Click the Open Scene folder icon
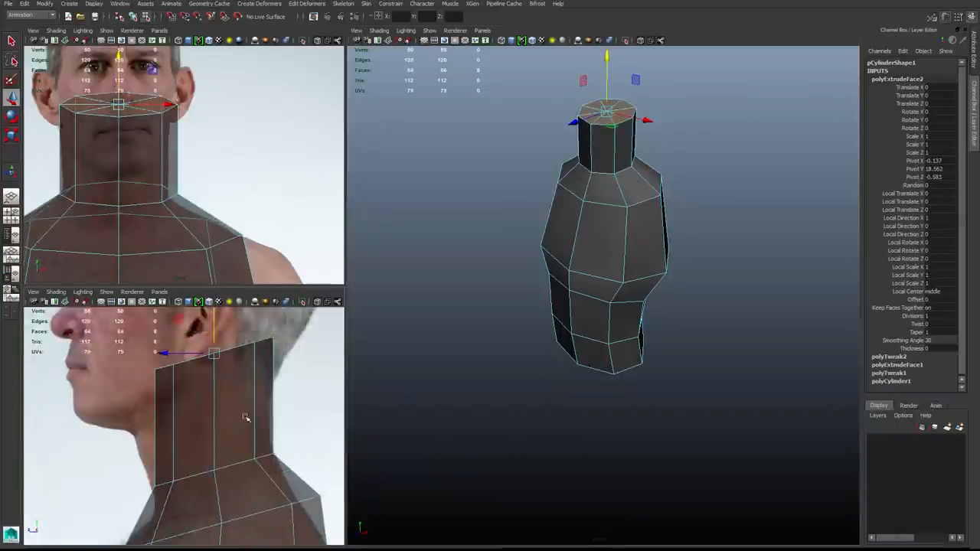Screen dimensions: 980x551 tap(81, 16)
